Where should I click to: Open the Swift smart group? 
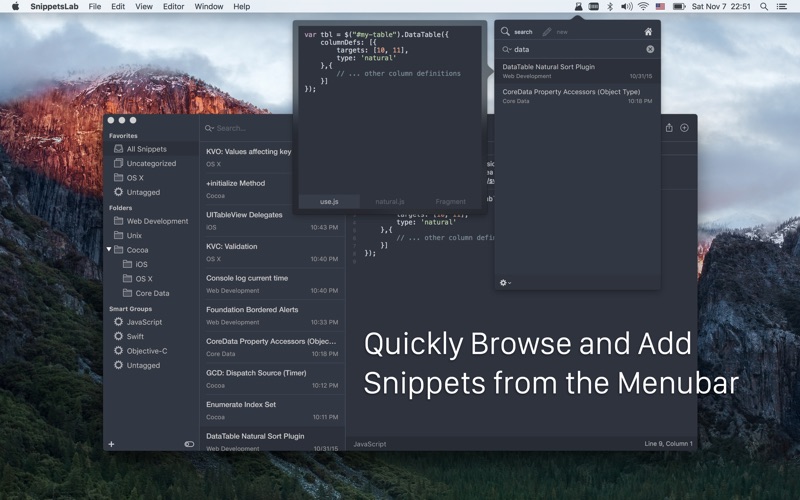click(135, 336)
